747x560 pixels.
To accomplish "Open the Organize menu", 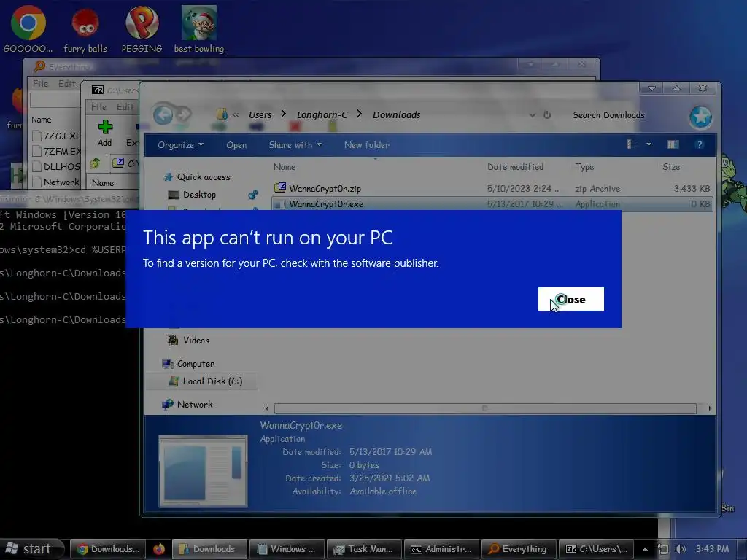I will [x=181, y=145].
